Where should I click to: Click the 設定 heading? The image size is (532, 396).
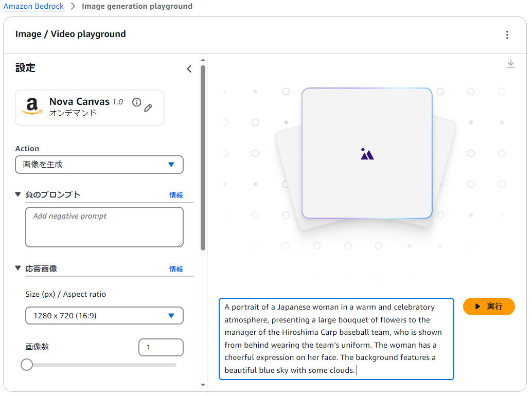(25, 67)
